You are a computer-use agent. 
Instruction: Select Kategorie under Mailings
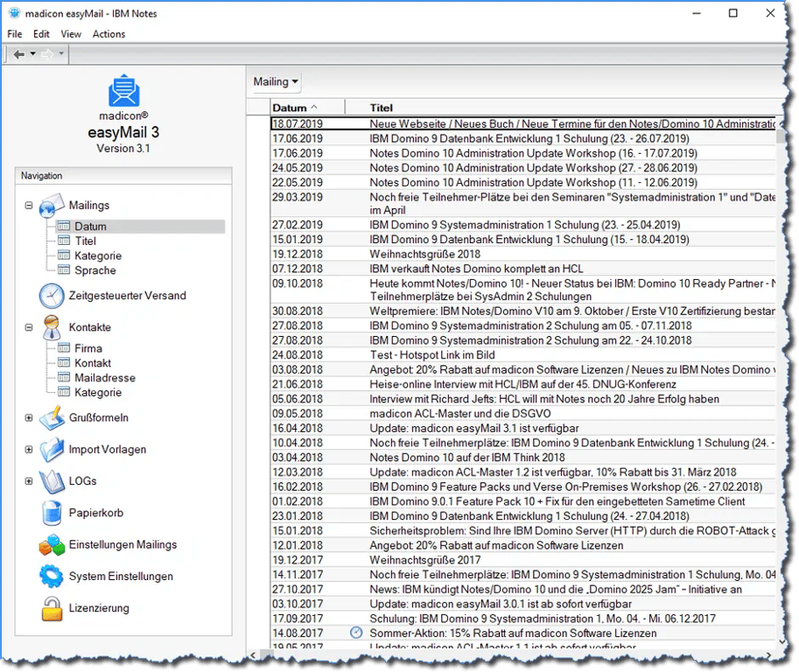[x=98, y=255]
